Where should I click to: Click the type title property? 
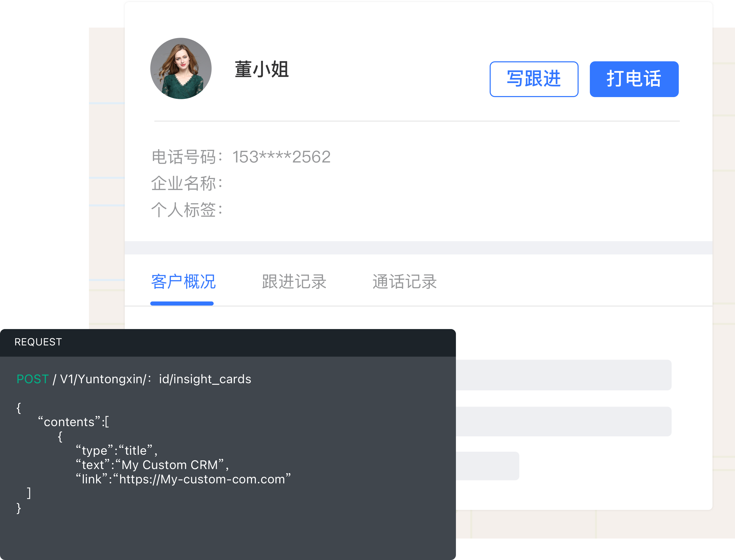[116, 450]
